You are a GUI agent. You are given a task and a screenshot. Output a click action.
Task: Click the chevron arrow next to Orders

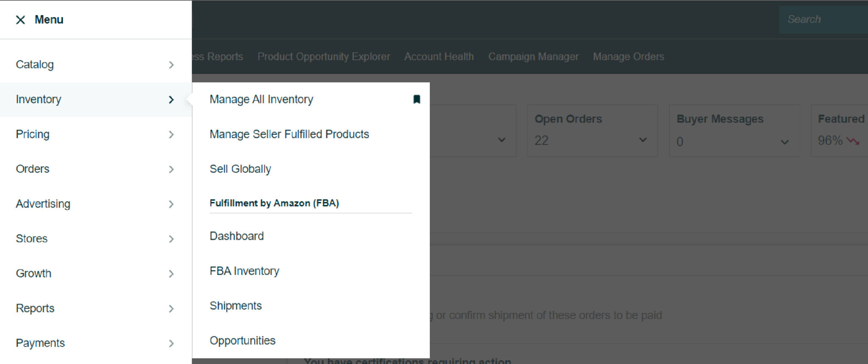[171, 169]
